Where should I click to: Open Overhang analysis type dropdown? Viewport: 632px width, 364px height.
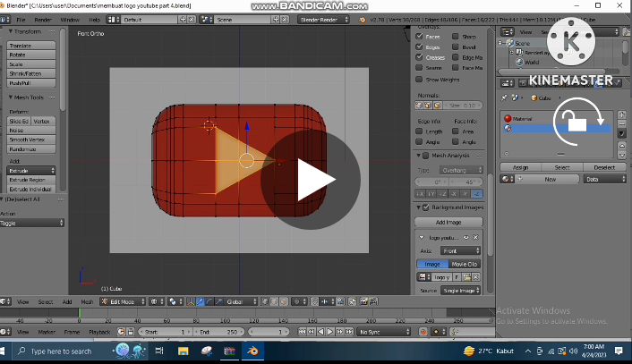point(461,170)
